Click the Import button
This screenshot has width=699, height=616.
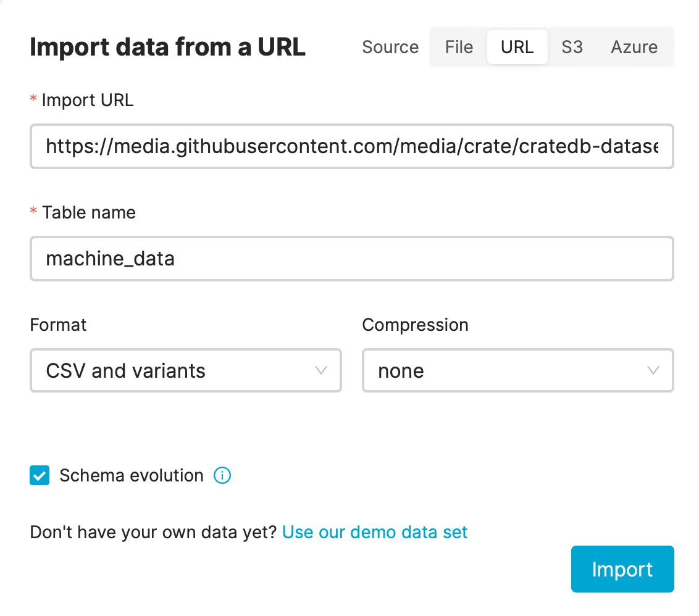(622, 568)
